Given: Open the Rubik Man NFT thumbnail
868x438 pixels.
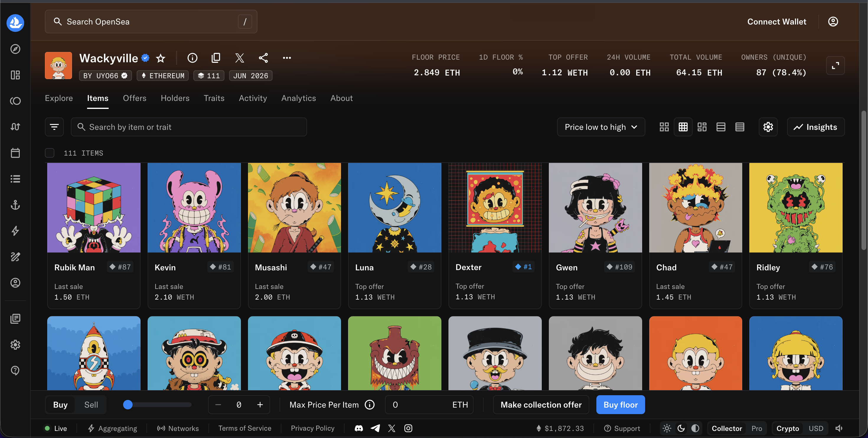Looking at the screenshot, I should pyautogui.click(x=94, y=207).
